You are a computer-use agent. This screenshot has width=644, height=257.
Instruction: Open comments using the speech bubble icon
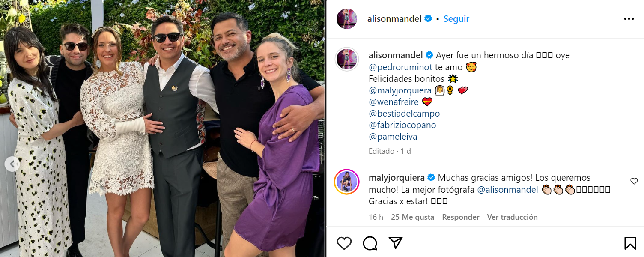pyautogui.click(x=370, y=243)
